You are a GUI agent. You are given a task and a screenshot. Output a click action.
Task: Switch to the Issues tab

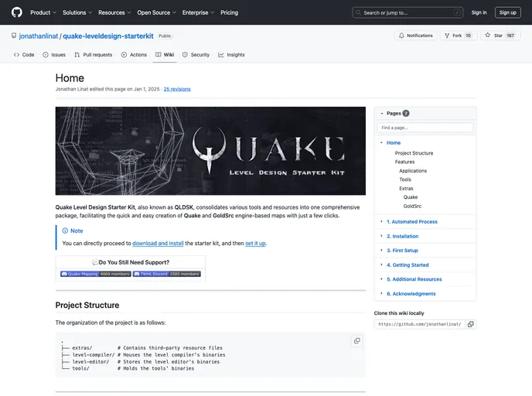54,55
